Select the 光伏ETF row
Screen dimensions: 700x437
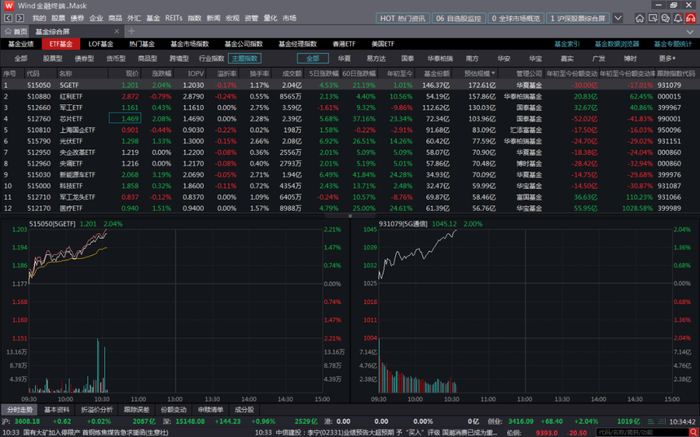coord(350,141)
